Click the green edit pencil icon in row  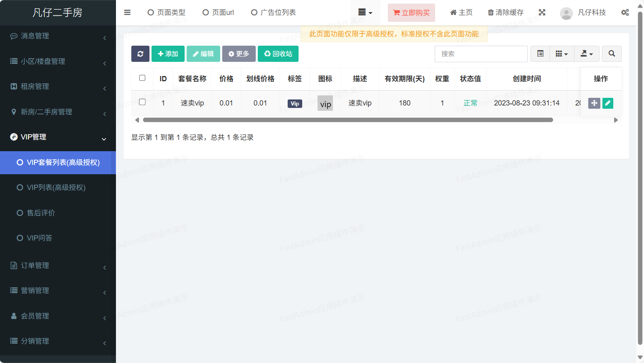click(x=608, y=103)
